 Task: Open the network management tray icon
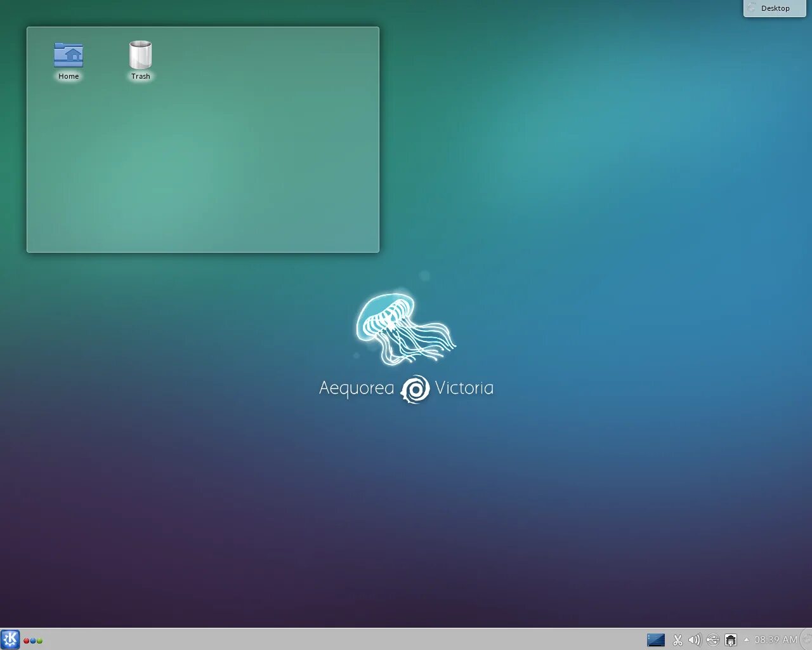pyautogui.click(x=731, y=640)
